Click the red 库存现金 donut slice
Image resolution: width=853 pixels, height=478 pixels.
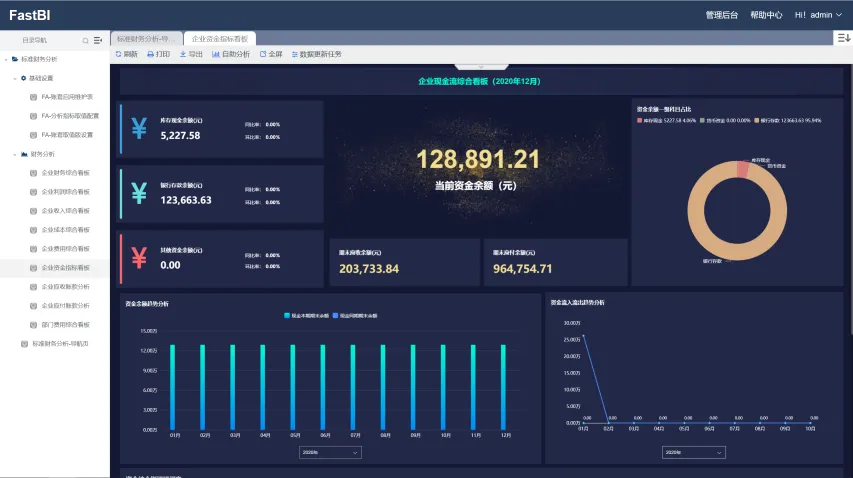click(x=743, y=169)
